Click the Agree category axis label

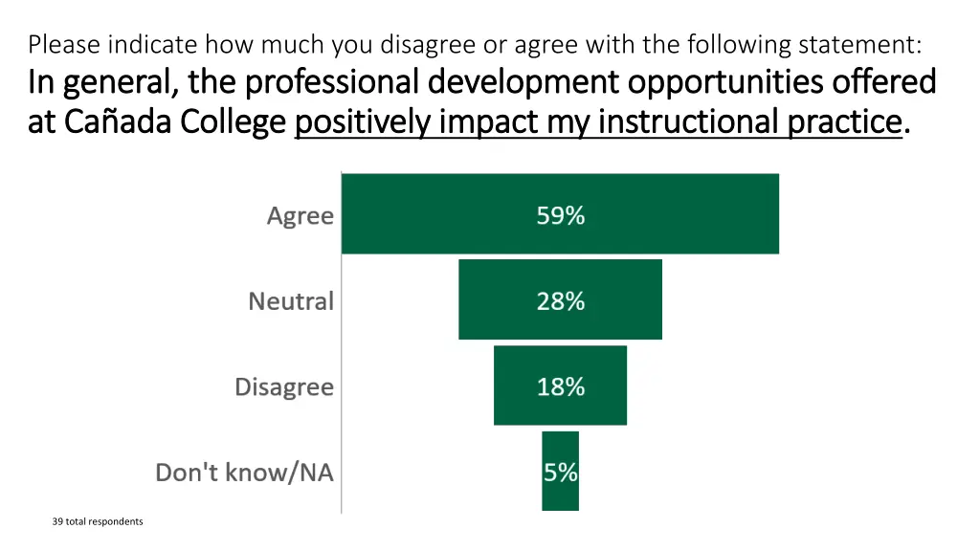point(300,216)
